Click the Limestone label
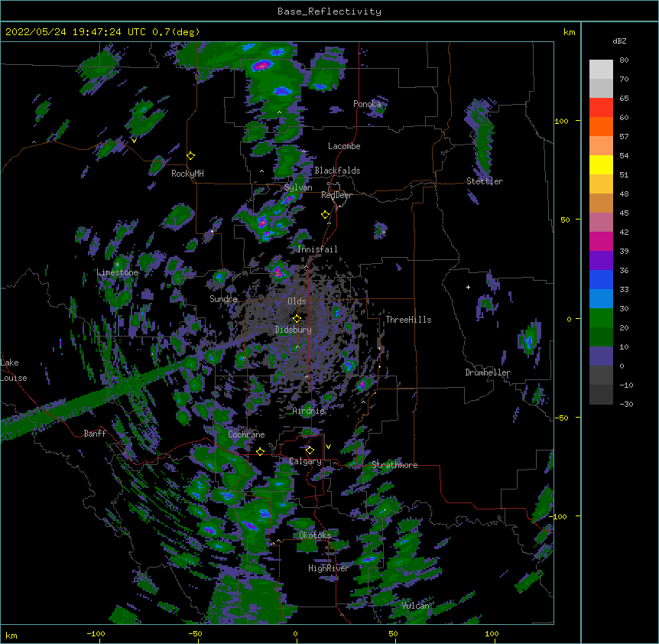 [117, 272]
